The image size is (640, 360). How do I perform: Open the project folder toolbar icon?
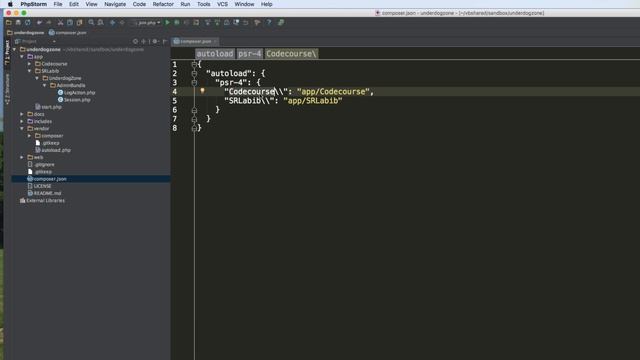9,22
